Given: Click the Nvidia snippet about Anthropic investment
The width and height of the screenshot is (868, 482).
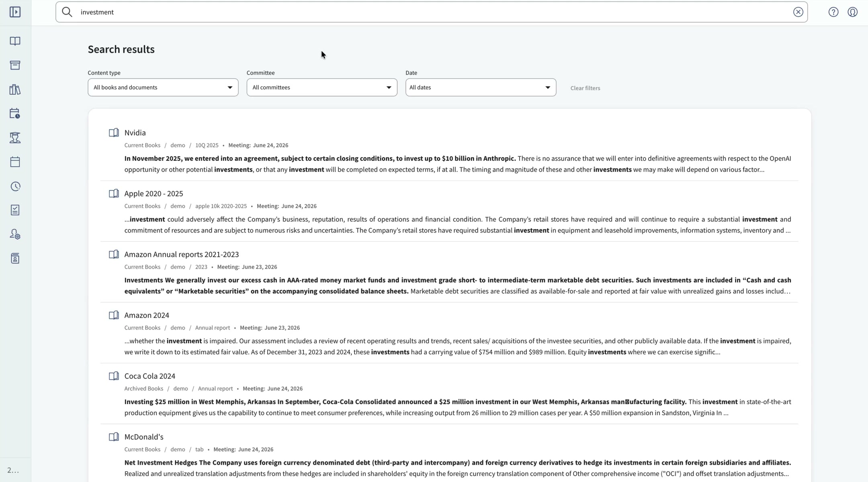Looking at the screenshot, I should click(x=457, y=164).
